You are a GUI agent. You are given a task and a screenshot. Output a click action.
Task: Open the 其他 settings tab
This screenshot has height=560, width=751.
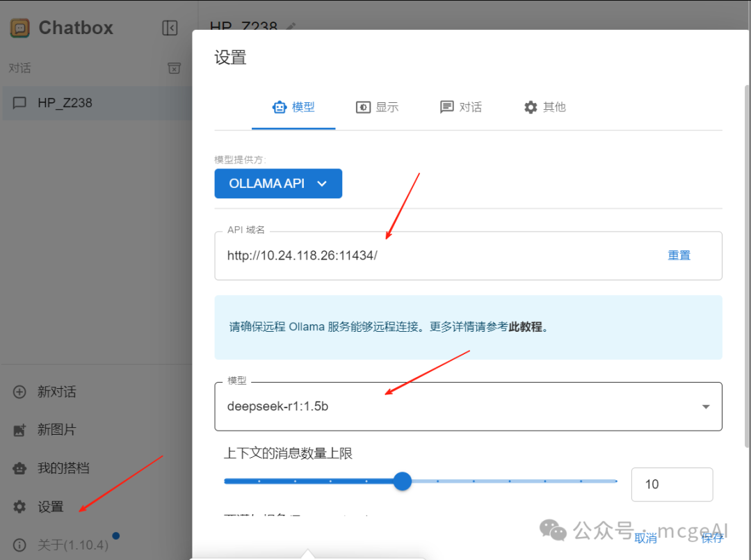(544, 107)
